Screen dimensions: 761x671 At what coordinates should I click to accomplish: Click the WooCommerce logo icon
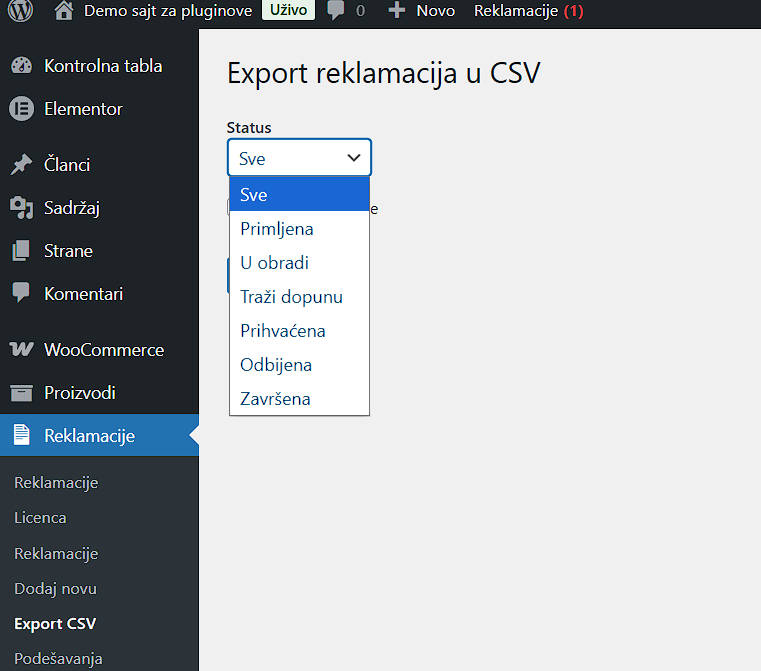21,350
